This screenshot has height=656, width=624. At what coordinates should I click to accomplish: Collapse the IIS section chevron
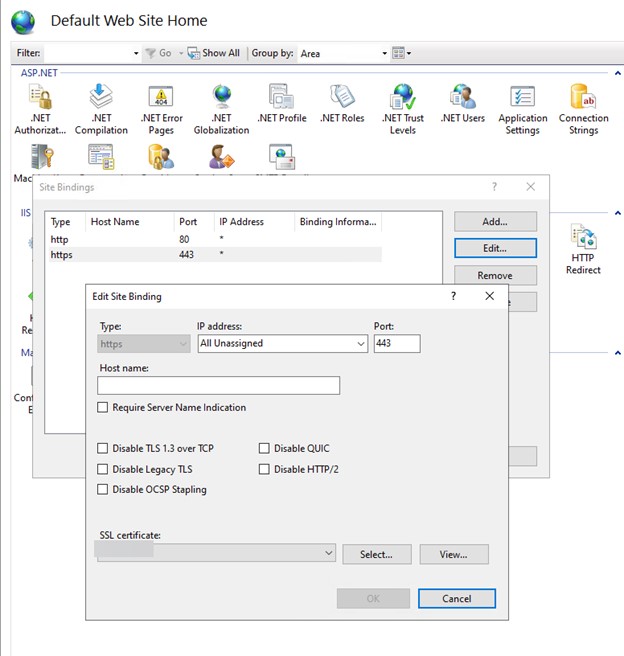[617, 213]
